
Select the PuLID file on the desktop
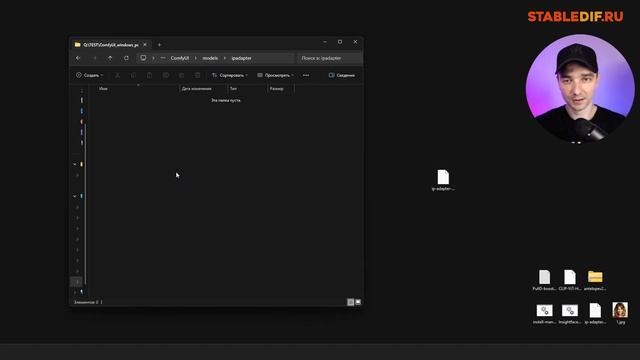coord(544,280)
